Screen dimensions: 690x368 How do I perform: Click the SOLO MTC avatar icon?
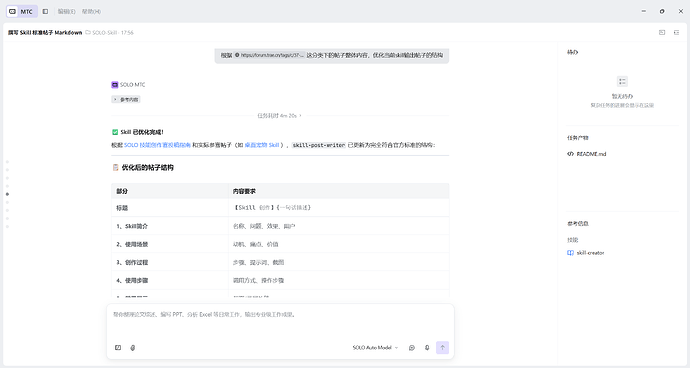pos(115,85)
